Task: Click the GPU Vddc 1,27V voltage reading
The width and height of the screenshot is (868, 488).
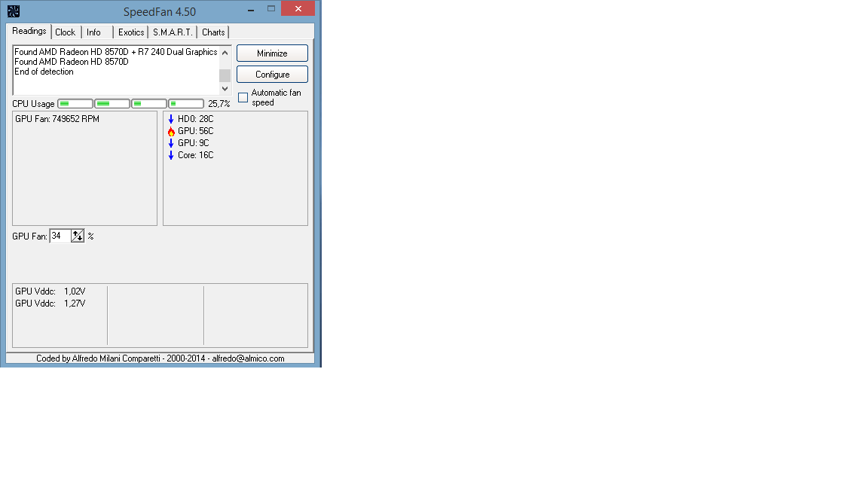Action: coord(50,303)
